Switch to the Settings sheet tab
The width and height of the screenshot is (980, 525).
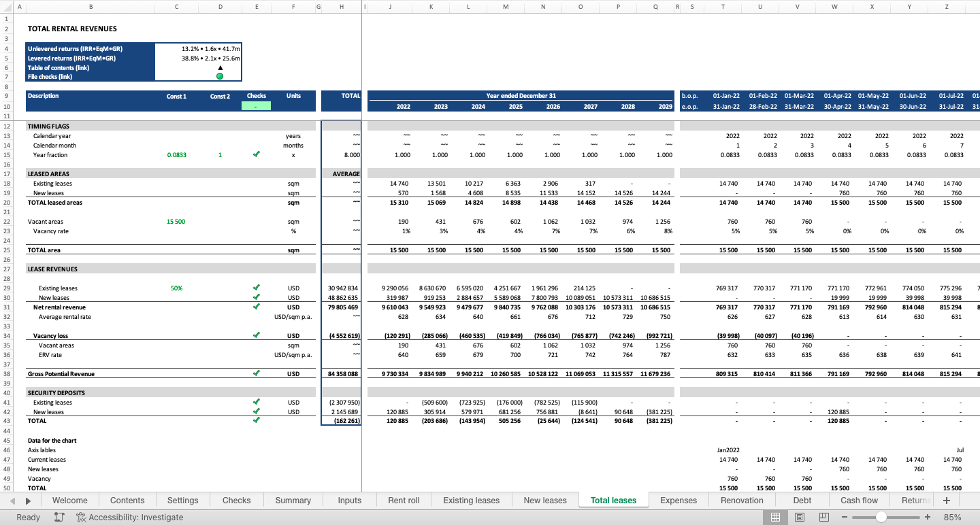tap(183, 501)
